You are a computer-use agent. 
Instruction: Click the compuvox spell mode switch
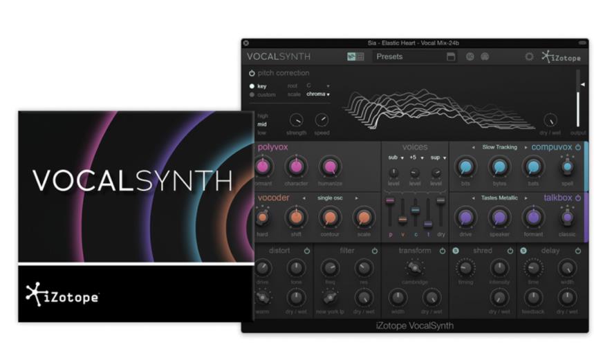[567, 166]
